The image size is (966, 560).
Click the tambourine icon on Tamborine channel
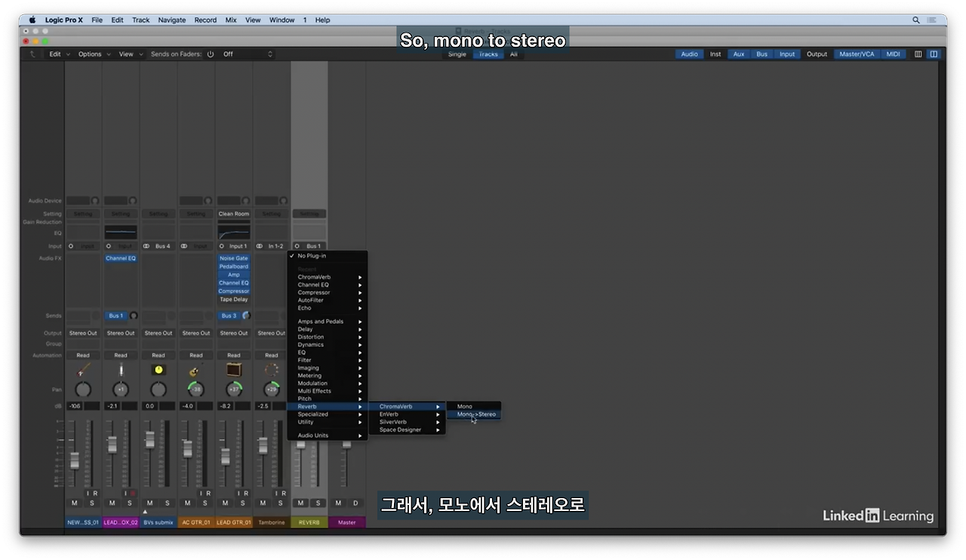click(271, 370)
